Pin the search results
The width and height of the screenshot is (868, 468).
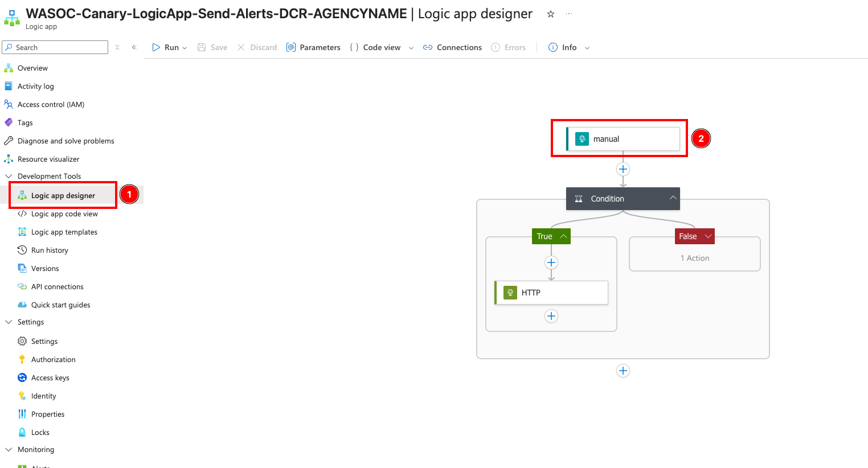[117, 47]
